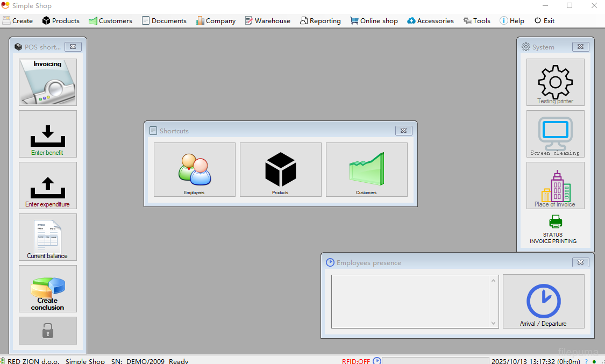605x364 pixels.
Task: Open the Warehouse menu
Action: click(x=267, y=21)
